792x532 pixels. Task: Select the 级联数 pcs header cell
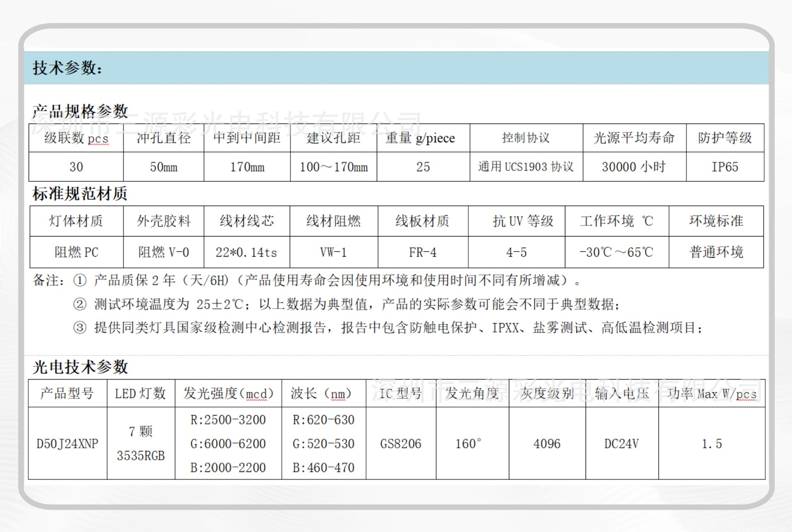[x=76, y=138]
